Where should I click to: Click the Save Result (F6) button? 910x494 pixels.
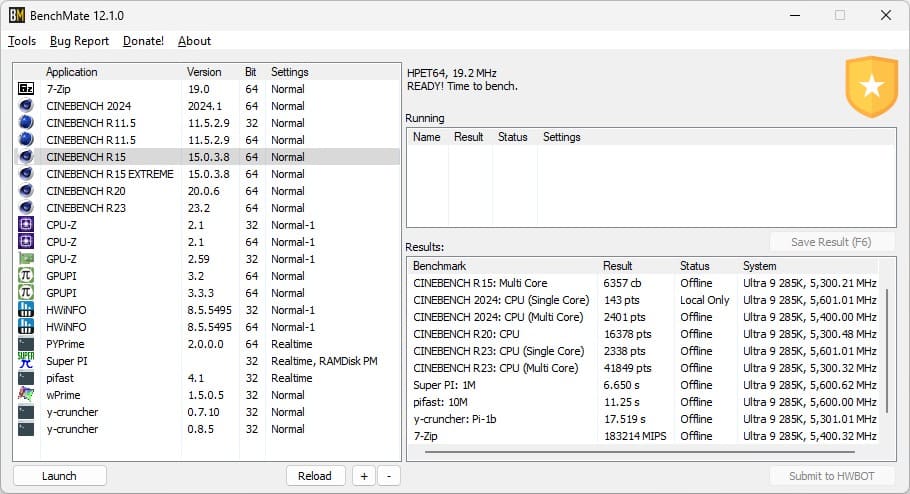[x=831, y=242]
